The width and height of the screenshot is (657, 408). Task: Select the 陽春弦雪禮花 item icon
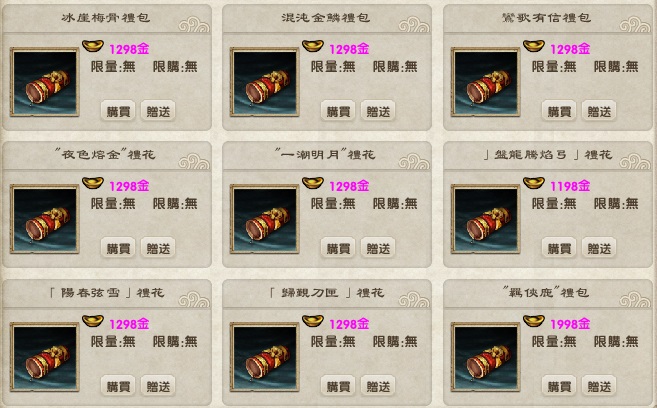pos(45,357)
